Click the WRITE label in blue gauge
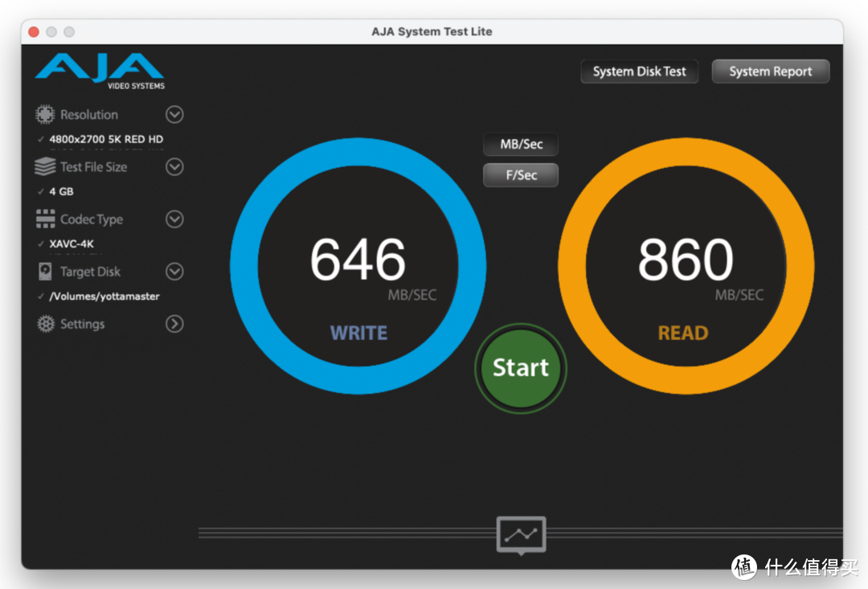Viewport: 868px width, 589px height. [x=358, y=333]
